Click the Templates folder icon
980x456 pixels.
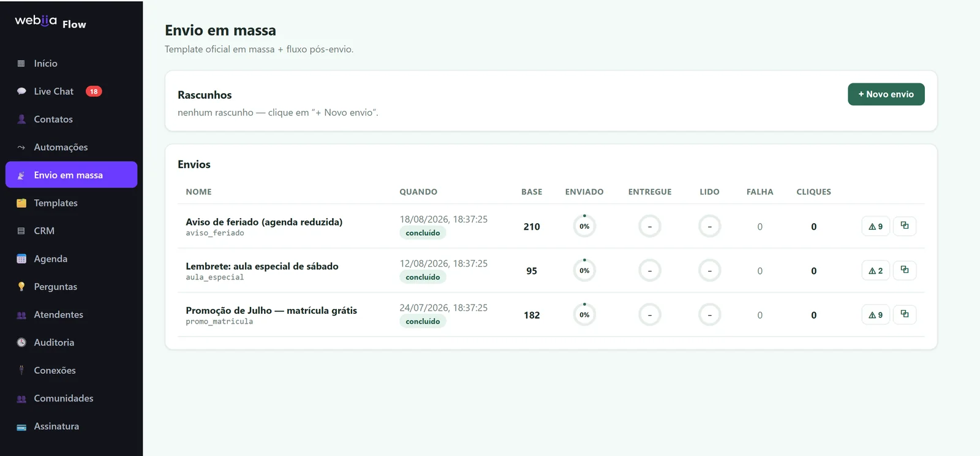[21, 203]
